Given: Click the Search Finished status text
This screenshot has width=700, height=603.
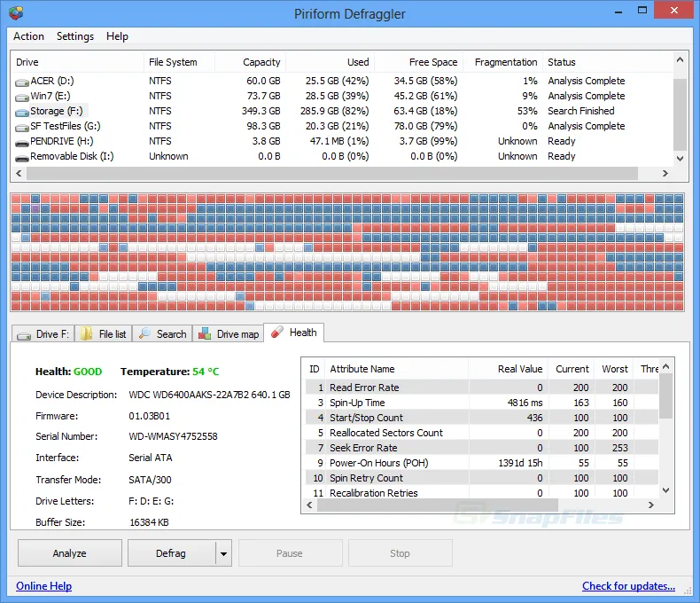Looking at the screenshot, I should tap(580, 111).
